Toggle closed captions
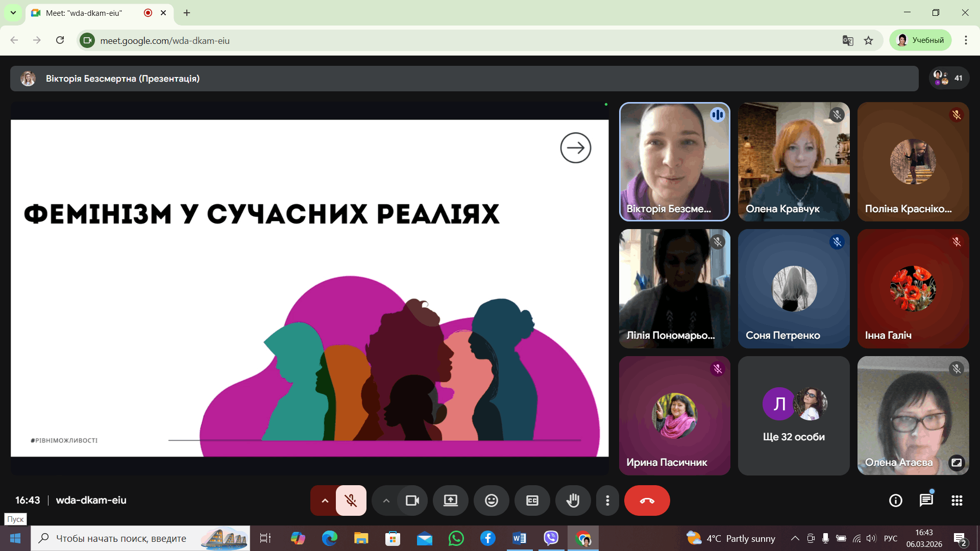This screenshot has width=980, height=551. [x=532, y=500]
